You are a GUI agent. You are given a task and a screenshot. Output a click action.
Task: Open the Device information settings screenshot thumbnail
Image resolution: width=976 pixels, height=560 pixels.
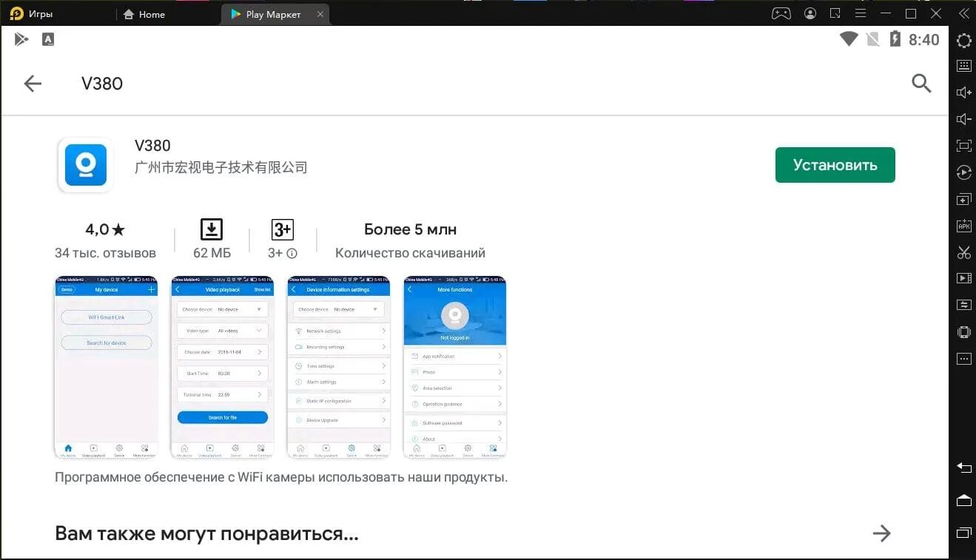[339, 368]
